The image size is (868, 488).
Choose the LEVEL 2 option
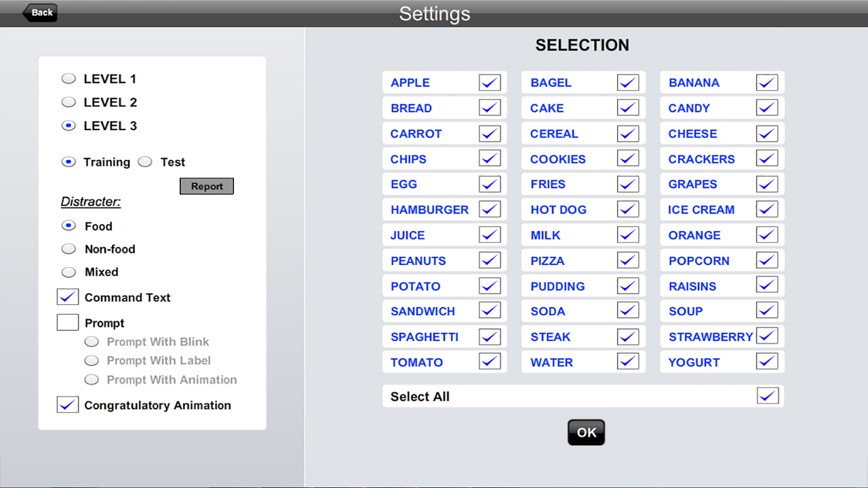coord(68,102)
